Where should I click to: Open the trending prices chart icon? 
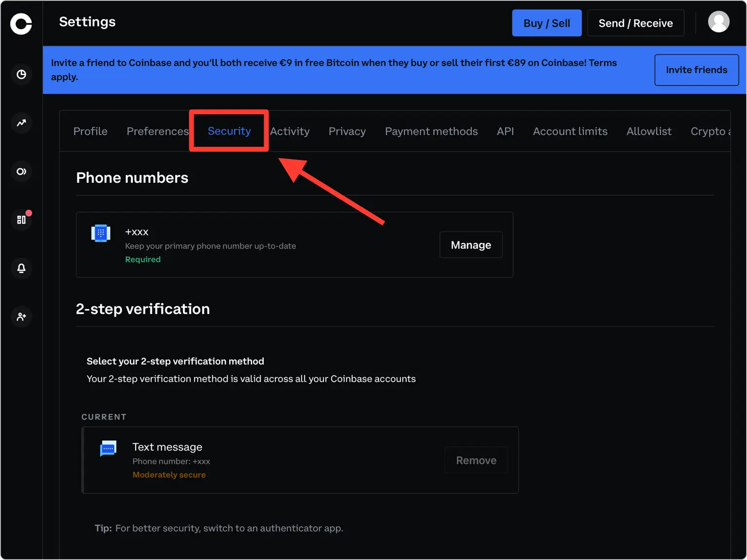tap(21, 123)
